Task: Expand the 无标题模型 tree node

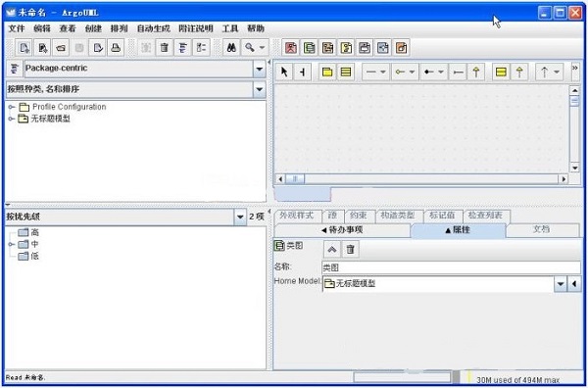Action: click(11, 119)
